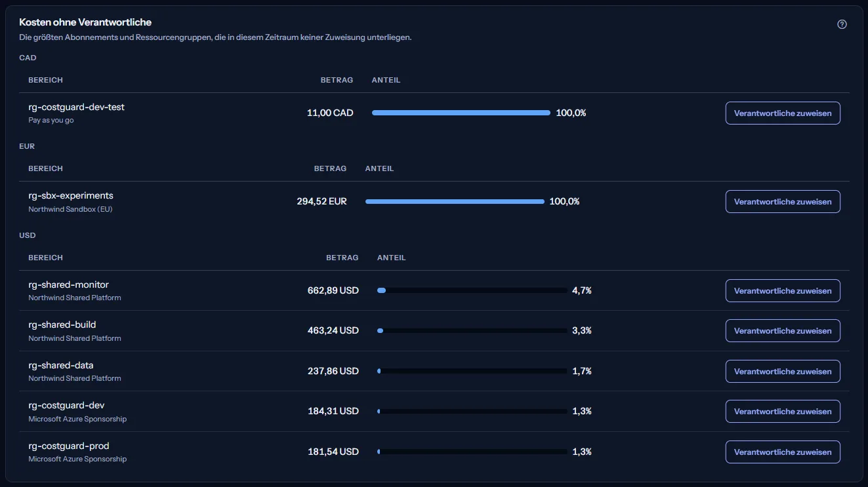Click the amount 11,00 CAD

click(x=330, y=113)
